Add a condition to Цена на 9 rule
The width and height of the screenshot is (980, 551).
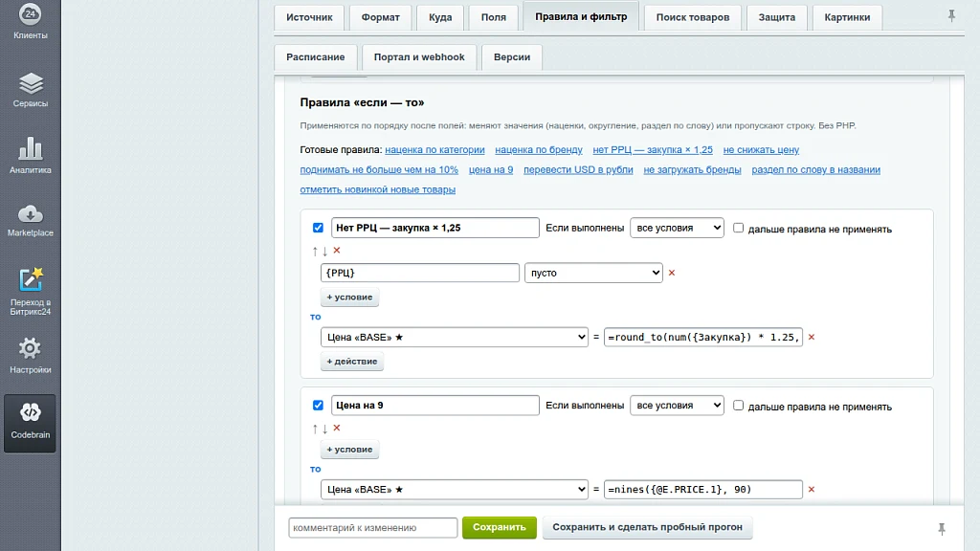349,450
